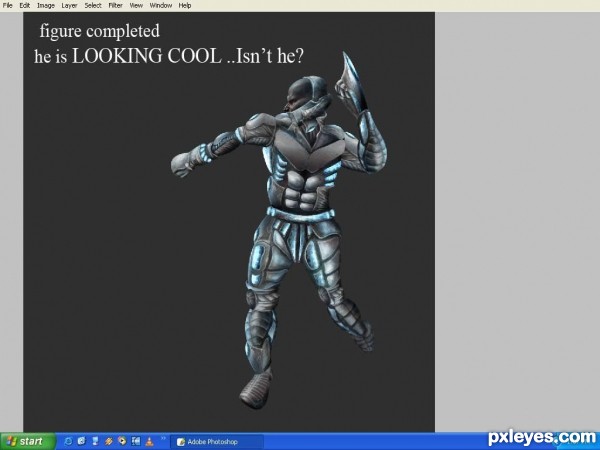Open Windows Media Player from quick launch
Screen dimensions: 600x450
click(122, 441)
